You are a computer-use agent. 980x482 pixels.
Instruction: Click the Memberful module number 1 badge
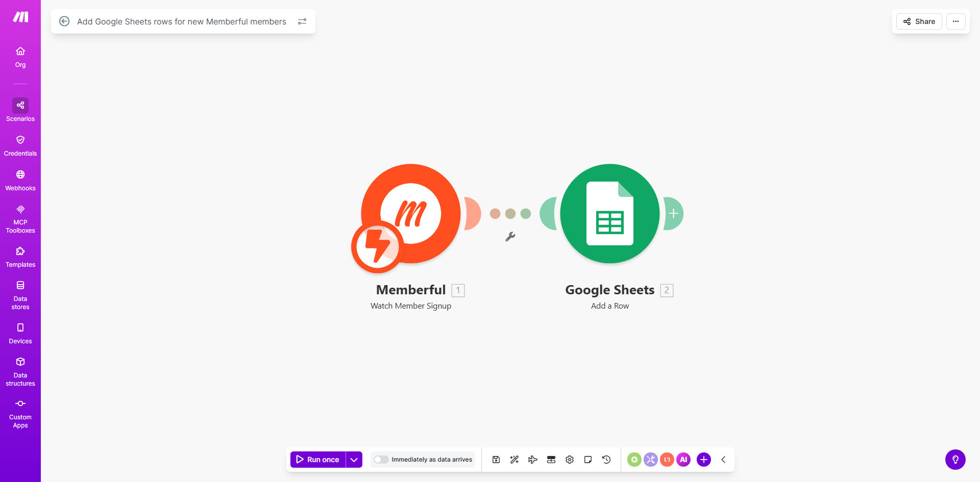click(458, 290)
